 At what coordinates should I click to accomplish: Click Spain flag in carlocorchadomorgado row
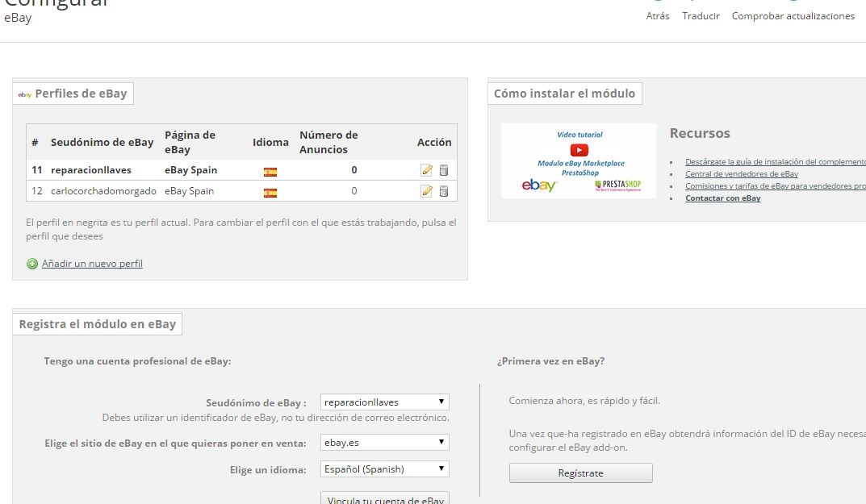click(x=270, y=193)
